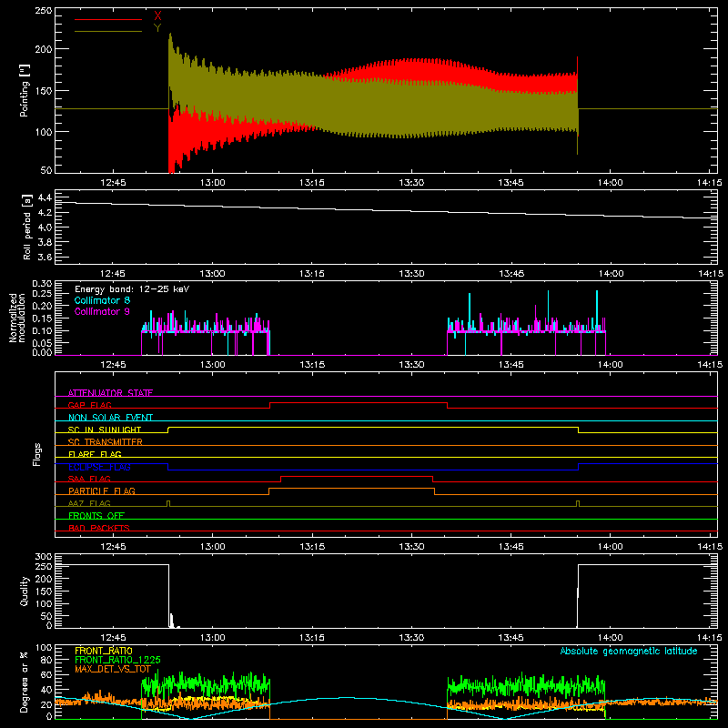
Task: Click the 80 tick on Degrees axis
Action: click(46, 660)
